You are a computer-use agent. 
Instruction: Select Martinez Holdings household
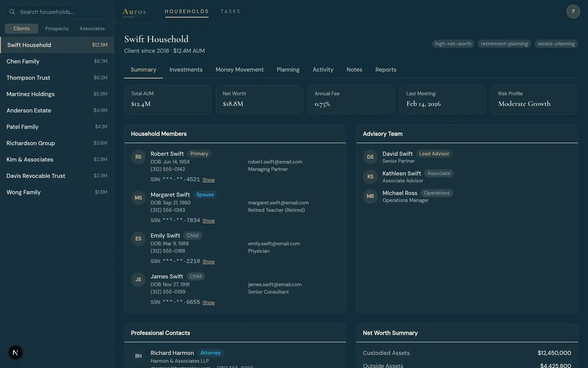(x=57, y=94)
